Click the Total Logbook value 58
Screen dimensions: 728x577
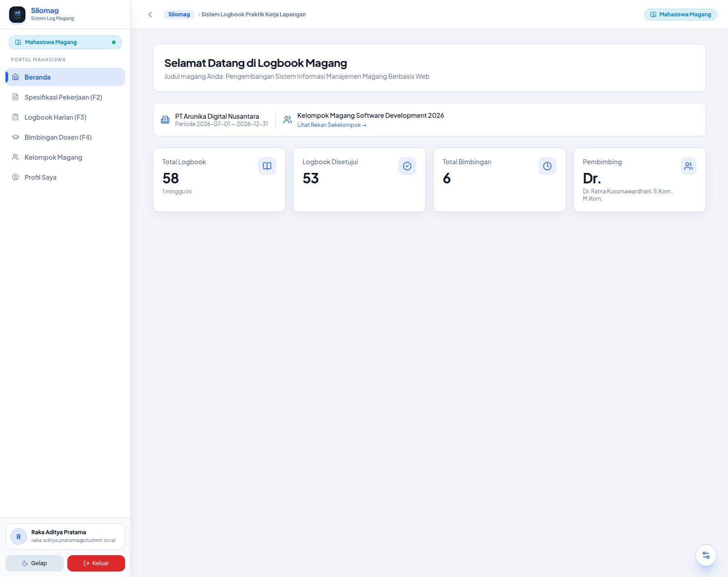(x=171, y=178)
